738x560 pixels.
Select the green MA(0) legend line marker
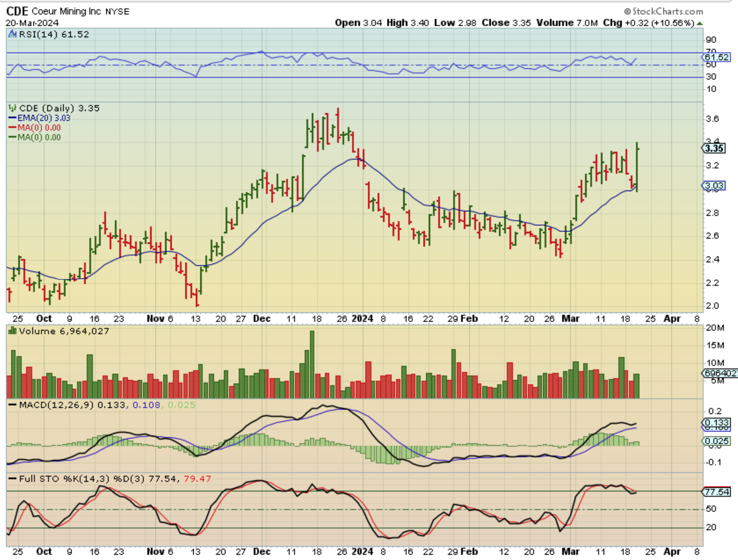pyautogui.click(x=12, y=137)
